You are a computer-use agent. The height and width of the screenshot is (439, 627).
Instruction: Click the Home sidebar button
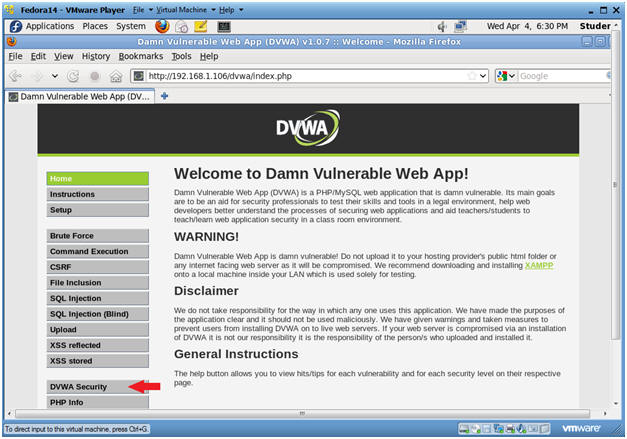pos(98,179)
